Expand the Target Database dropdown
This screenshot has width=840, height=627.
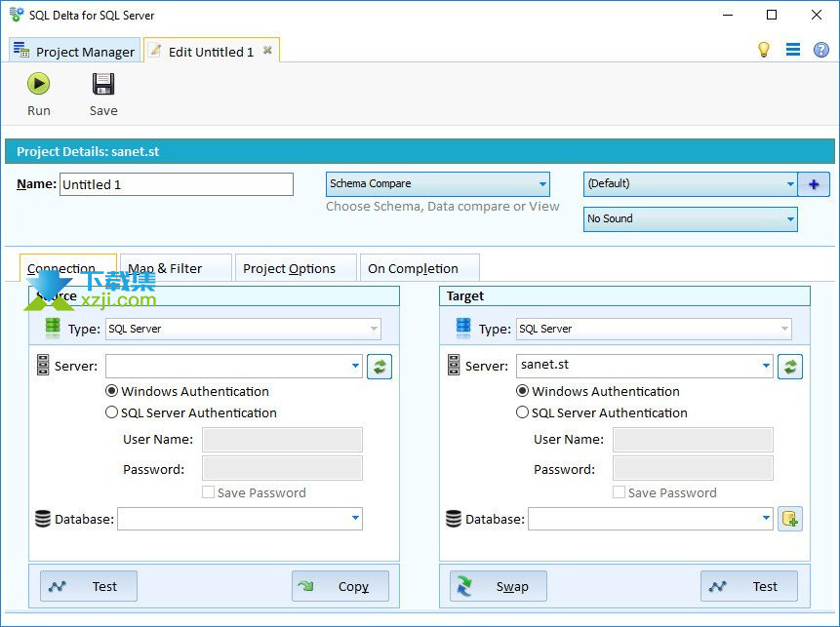point(766,519)
